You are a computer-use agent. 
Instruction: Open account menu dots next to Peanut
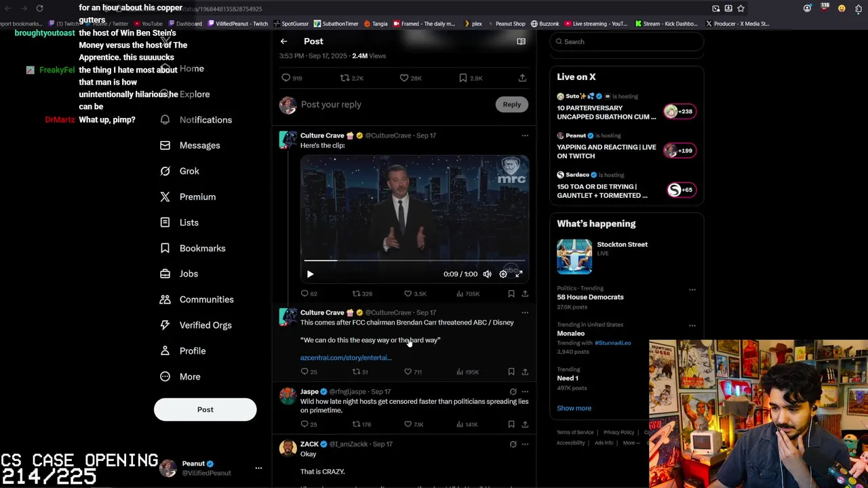coord(258,468)
